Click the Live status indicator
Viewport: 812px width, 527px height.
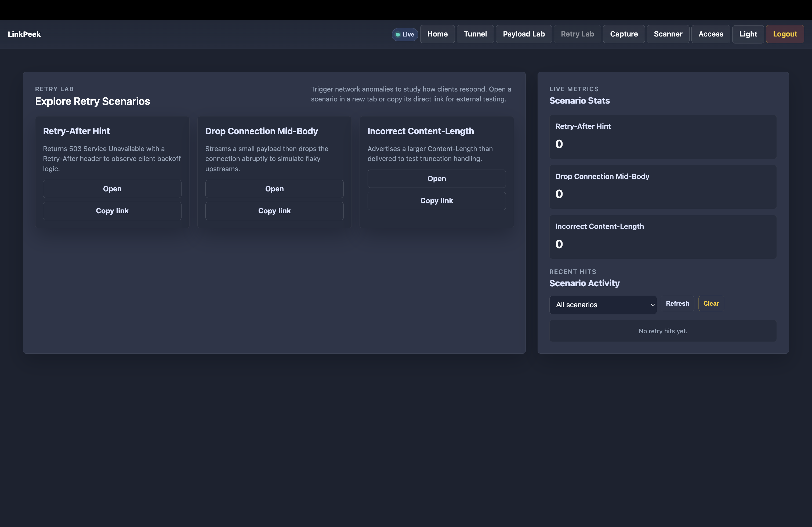pyautogui.click(x=404, y=34)
